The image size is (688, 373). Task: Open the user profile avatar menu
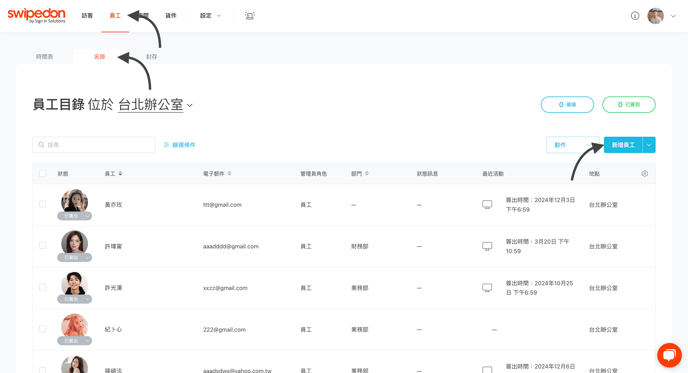coord(656,16)
